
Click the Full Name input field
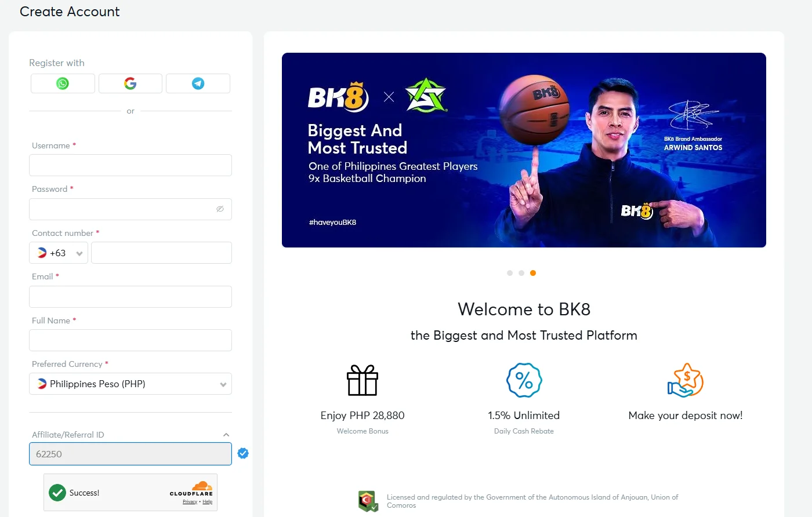click(130, 340)
